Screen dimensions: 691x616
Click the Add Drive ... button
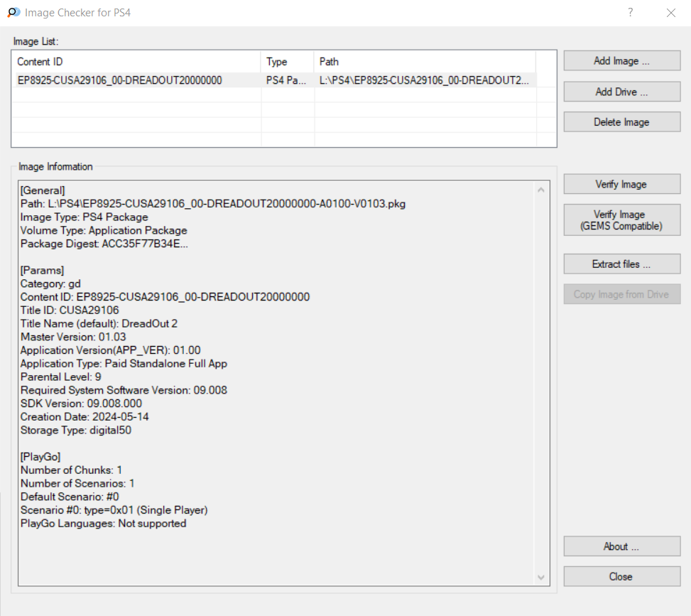coord(622,92)
